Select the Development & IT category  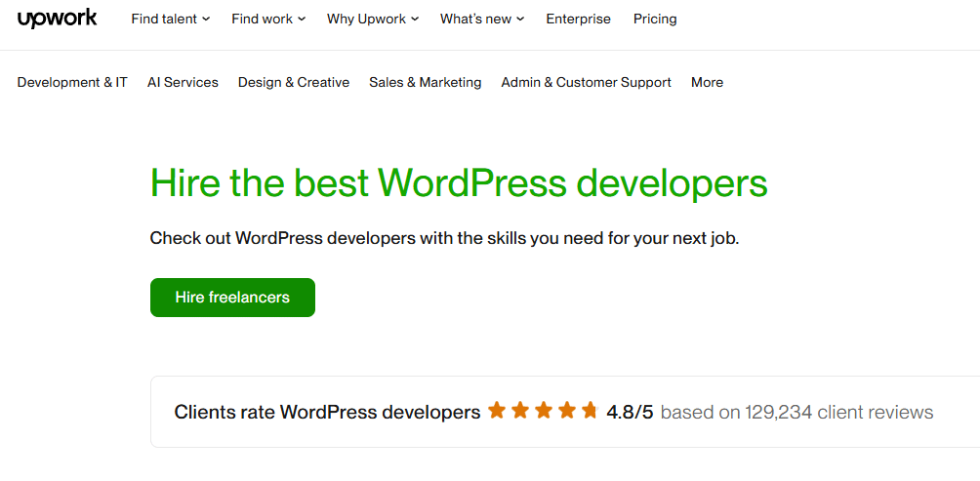(72, 83)
